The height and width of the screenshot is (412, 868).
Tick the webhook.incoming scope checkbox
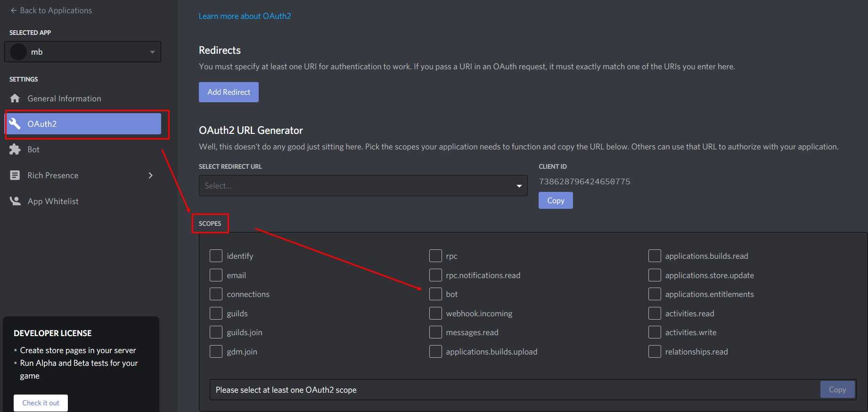(x=435, y=313)
